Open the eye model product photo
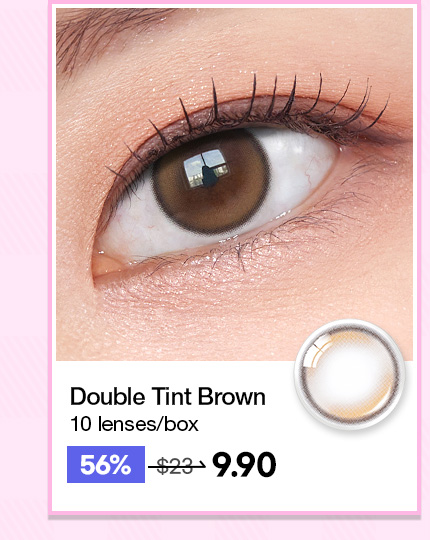Viewport: 430px width, 540px height. [234, 184]
